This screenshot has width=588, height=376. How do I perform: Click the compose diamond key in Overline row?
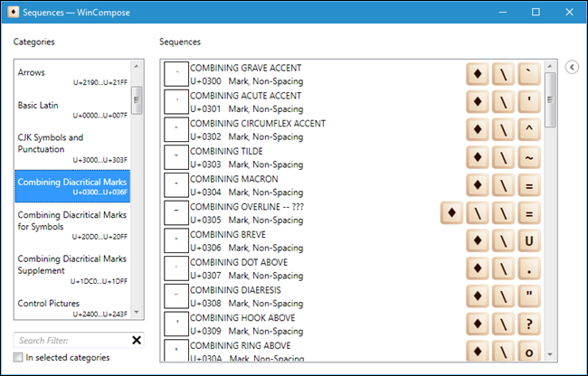coord(451,213)
